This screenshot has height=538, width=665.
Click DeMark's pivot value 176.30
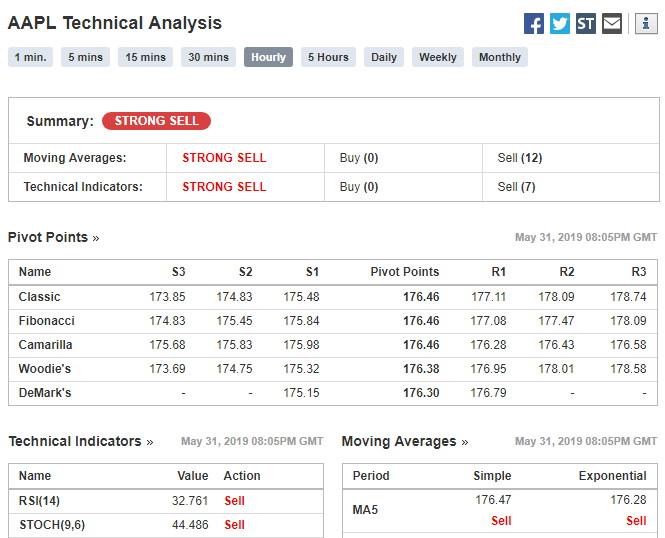coord(421,393)
